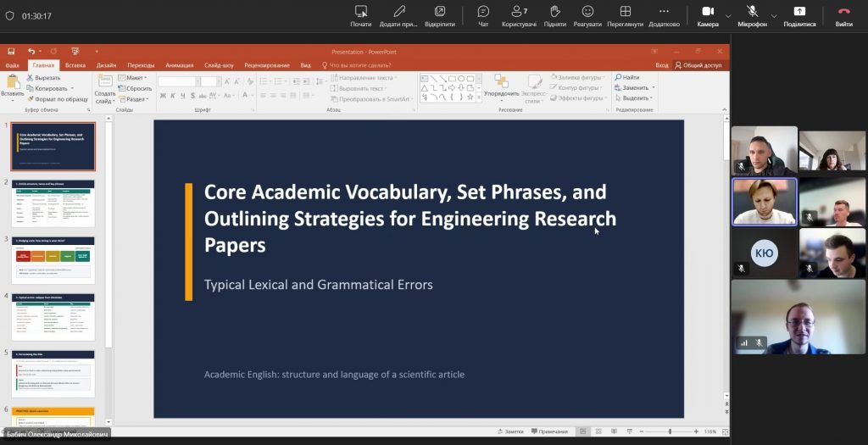Switch to the Вставка ribbon tab

pyautogui.click(x=75, y=65)
